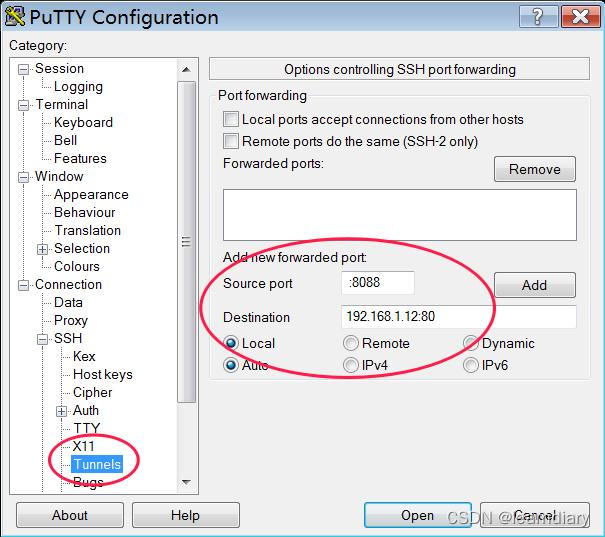Collapse the SSH tree node
This screenshot has width=605, height=537.
[42, 339]
